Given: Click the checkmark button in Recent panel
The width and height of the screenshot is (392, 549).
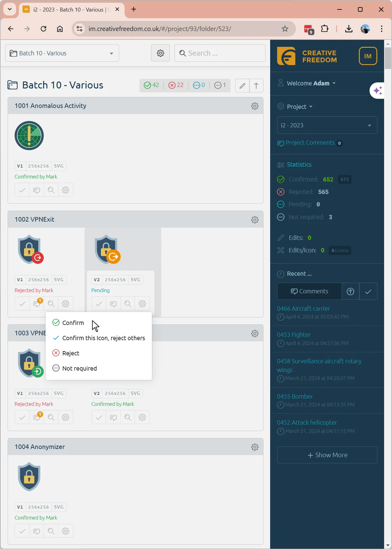Looking at the screenshot, I should coord(368,291).
